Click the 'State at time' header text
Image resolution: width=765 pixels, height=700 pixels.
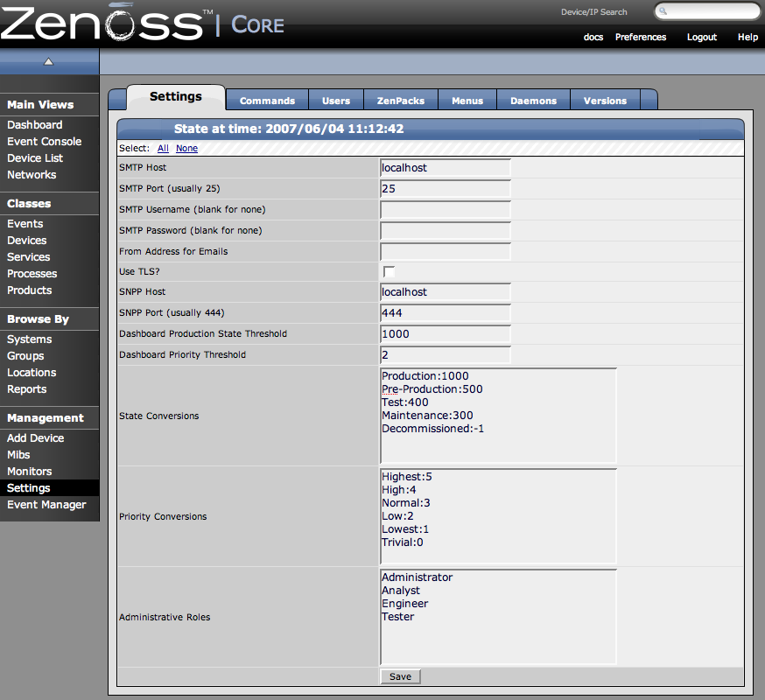click(x=289, y=129)
